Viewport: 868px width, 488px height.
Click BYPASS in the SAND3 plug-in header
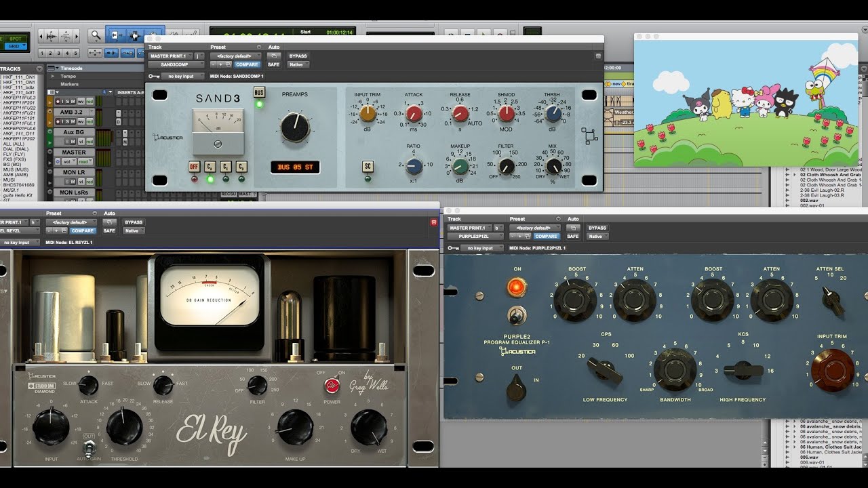pyautogui.click(x=298, y=56)
